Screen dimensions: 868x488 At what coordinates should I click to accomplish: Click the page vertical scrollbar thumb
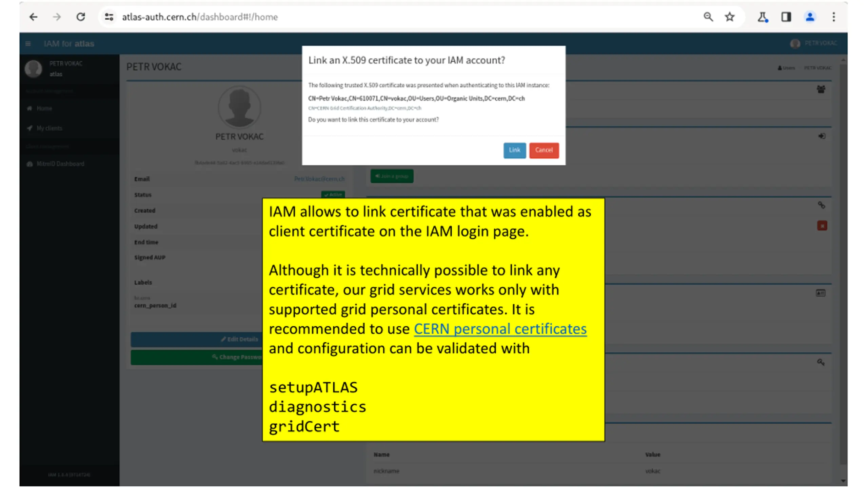pyautogui.click(x=843, y=264)
